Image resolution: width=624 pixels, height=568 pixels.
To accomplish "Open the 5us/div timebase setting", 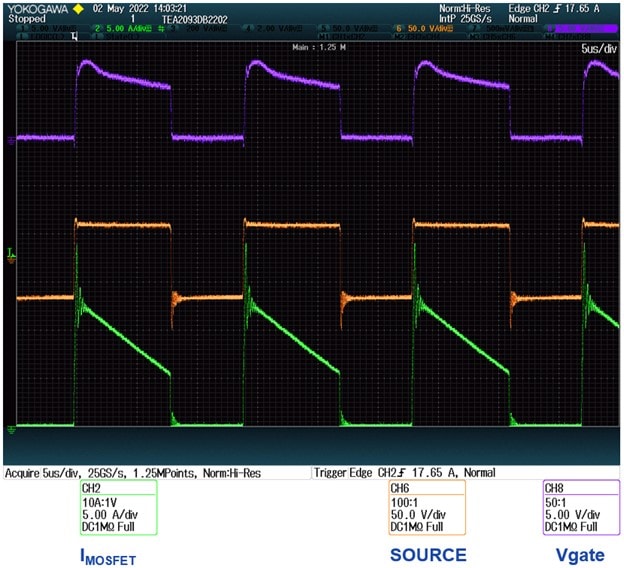I will tap(599, 49).
